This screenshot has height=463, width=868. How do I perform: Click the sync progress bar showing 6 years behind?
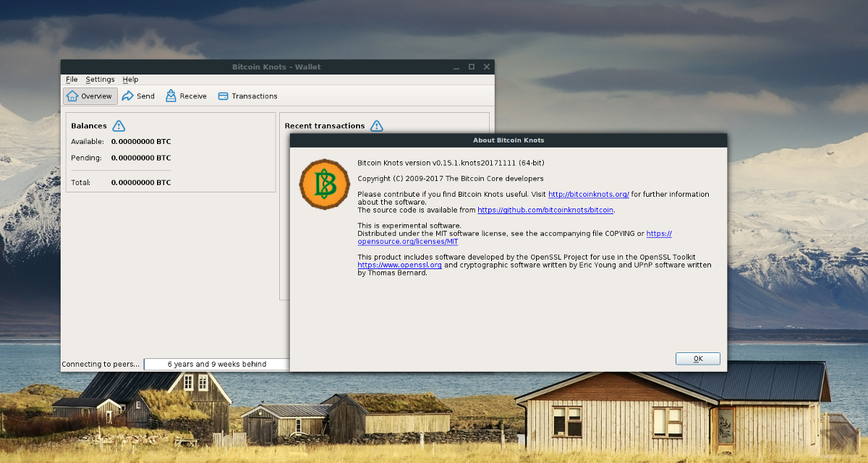click(217, 364)
